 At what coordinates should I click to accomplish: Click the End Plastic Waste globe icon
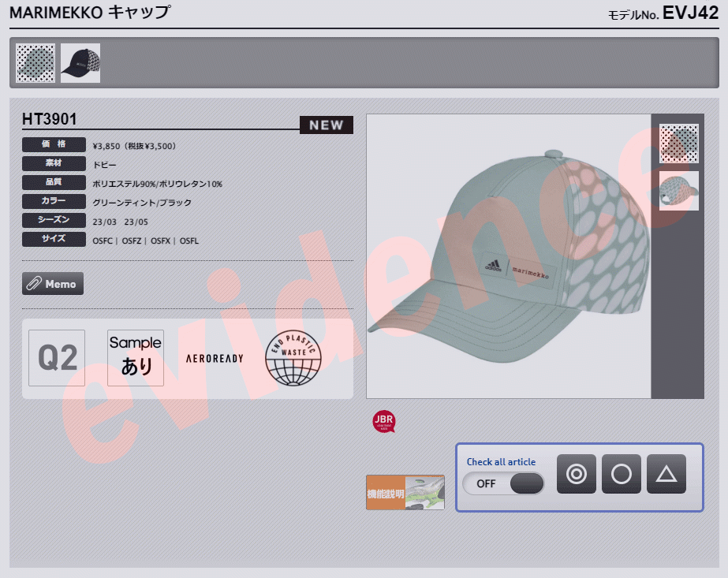click(293, 359)
